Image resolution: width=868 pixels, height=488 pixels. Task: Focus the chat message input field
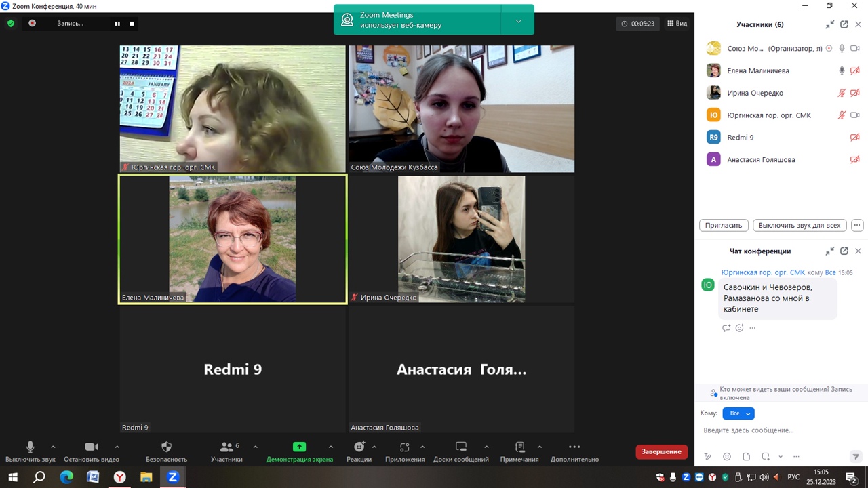[781, 430]
